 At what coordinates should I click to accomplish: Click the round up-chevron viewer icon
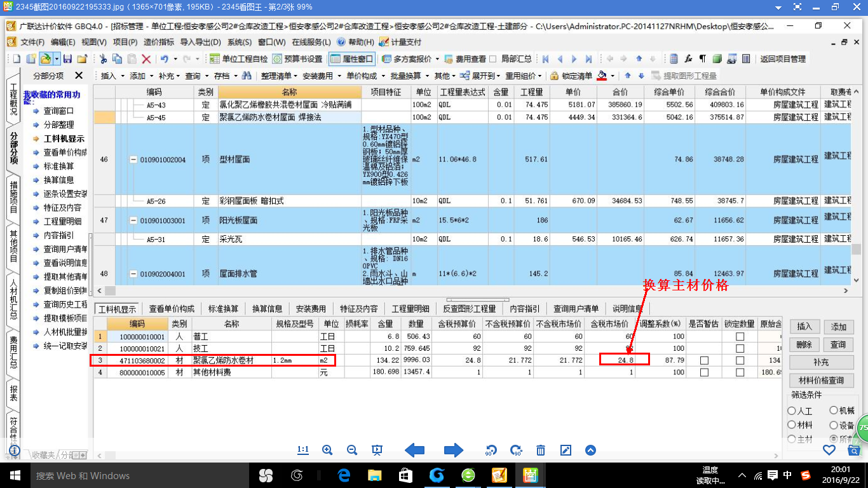590,450
